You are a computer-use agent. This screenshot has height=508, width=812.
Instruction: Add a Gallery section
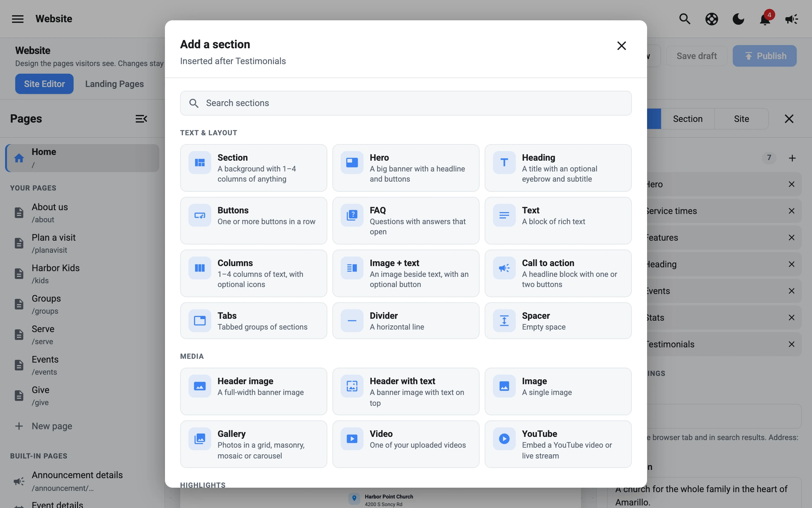pyautogui.click(x=253, y=444)
